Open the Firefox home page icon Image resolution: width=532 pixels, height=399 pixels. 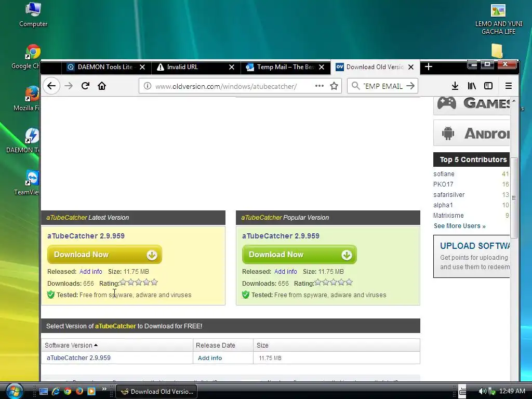(102, 86)
